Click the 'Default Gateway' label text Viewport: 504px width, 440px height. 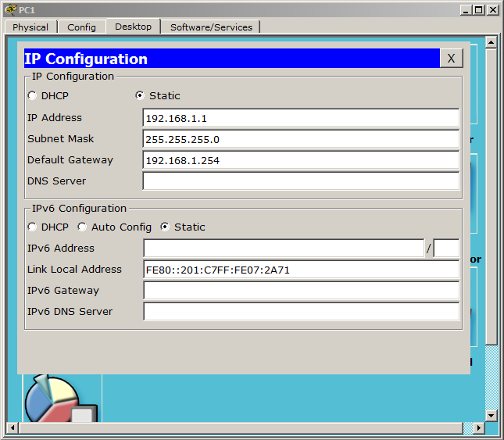tap(70, 160)
